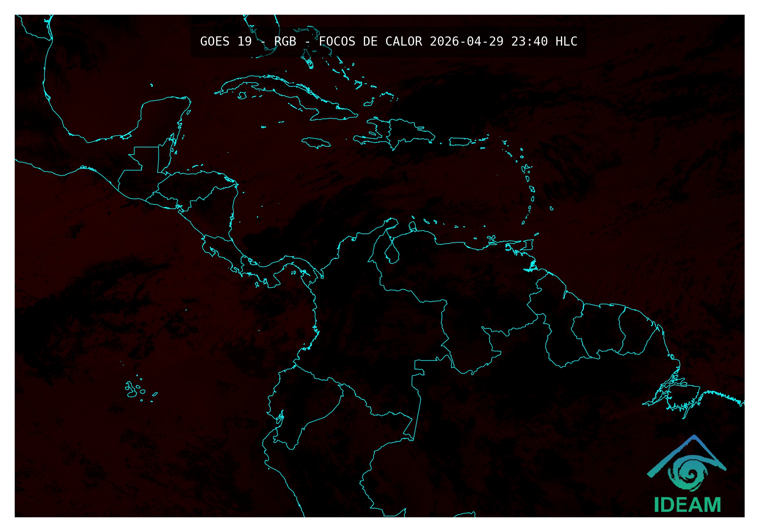Click the IDEAM green text label

click(687, 505)
